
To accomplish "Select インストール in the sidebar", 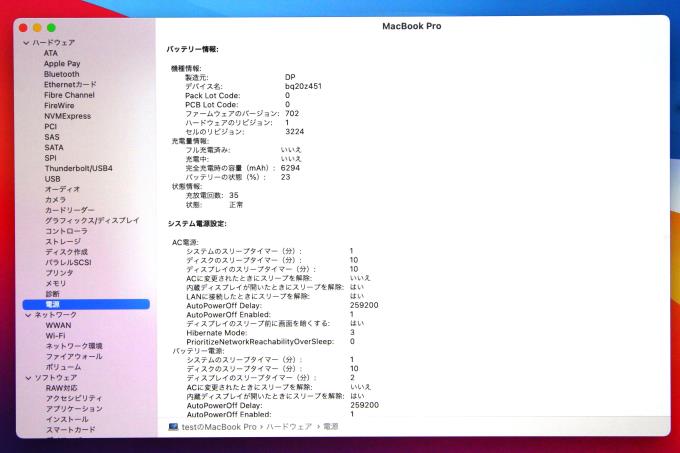I will [67, 419].
